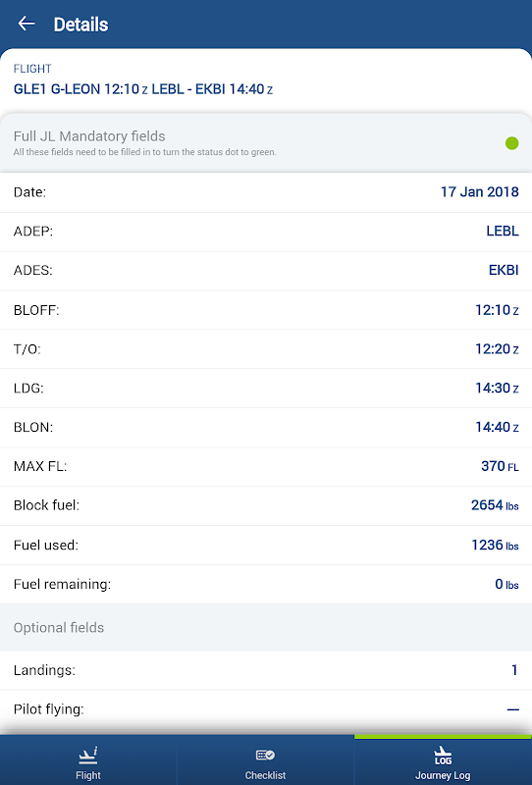The height and width of the screenshot is (785, 532).
Task: Change the T/O time 12:20 z
Action: (x=496, y=349)
